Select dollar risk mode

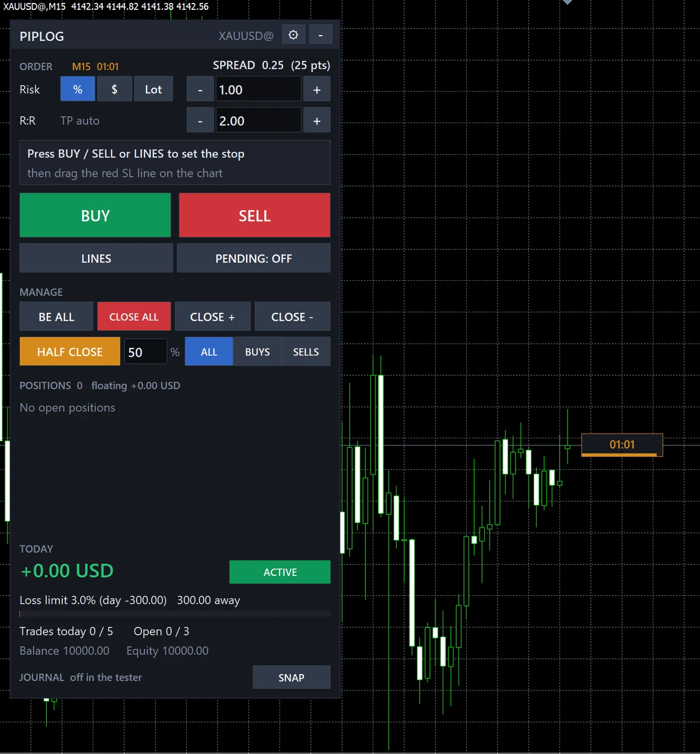point(114,89)
